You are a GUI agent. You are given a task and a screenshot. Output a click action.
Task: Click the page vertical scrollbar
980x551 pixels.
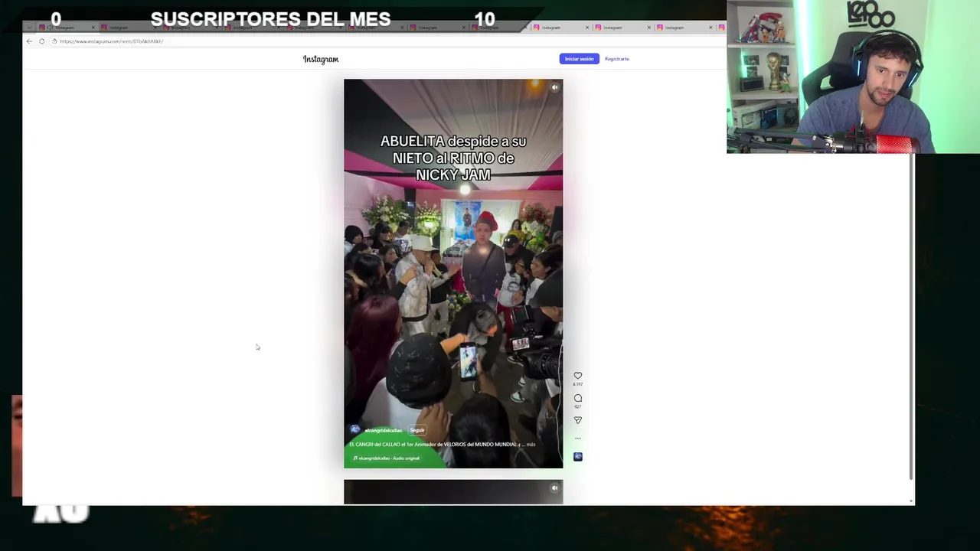(911, 318)
